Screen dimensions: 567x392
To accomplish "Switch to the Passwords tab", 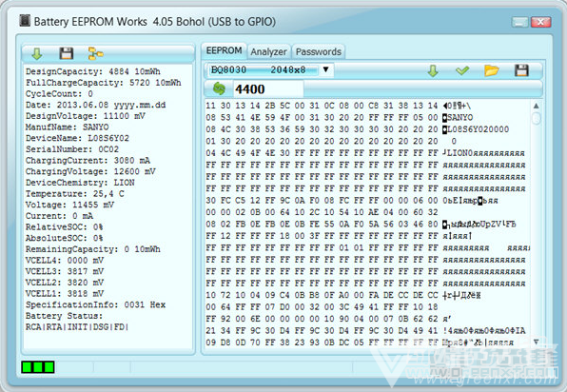I will [319, 51].
